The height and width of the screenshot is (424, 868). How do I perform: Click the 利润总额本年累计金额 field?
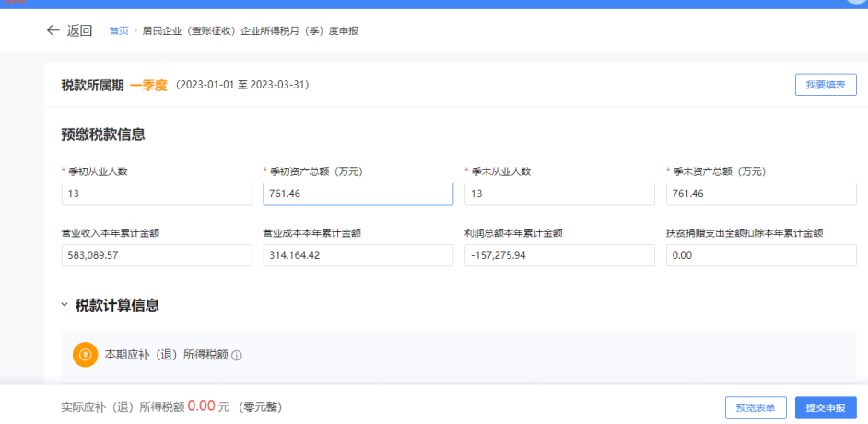pos(559,255)
